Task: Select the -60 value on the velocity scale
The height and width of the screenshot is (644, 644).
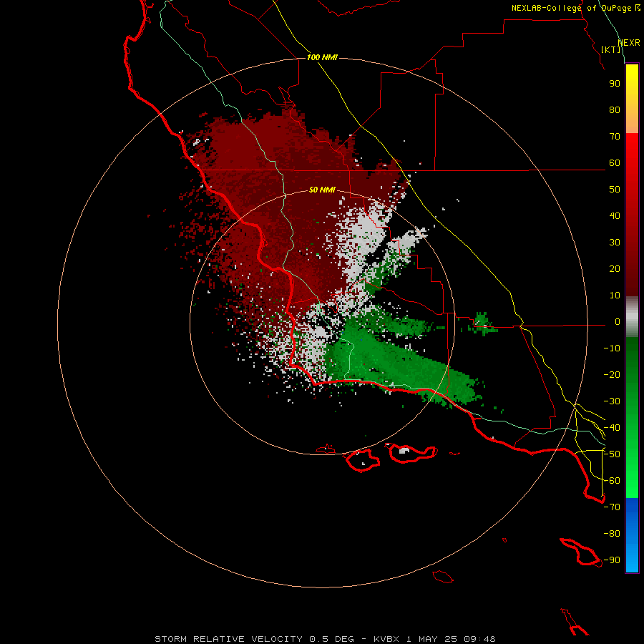Action: click(x=612, y=481)
